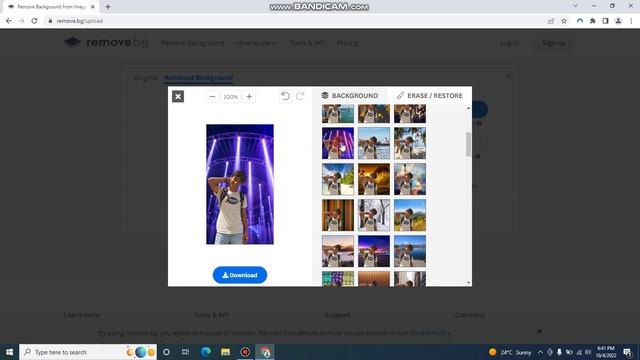The image size is (640, 360).
Task: Close the Remove Background browser tab
Action: pyautogui.click(x=93, y=7)
